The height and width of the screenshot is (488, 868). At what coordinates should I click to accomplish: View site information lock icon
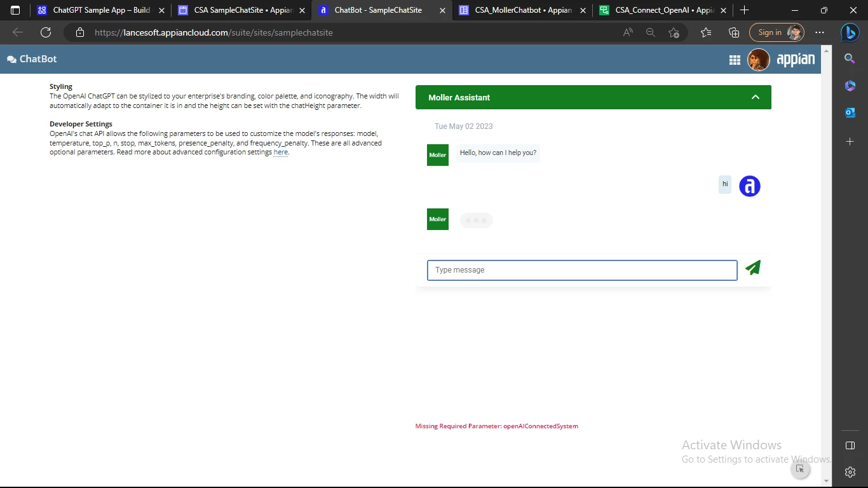point(79,32)
